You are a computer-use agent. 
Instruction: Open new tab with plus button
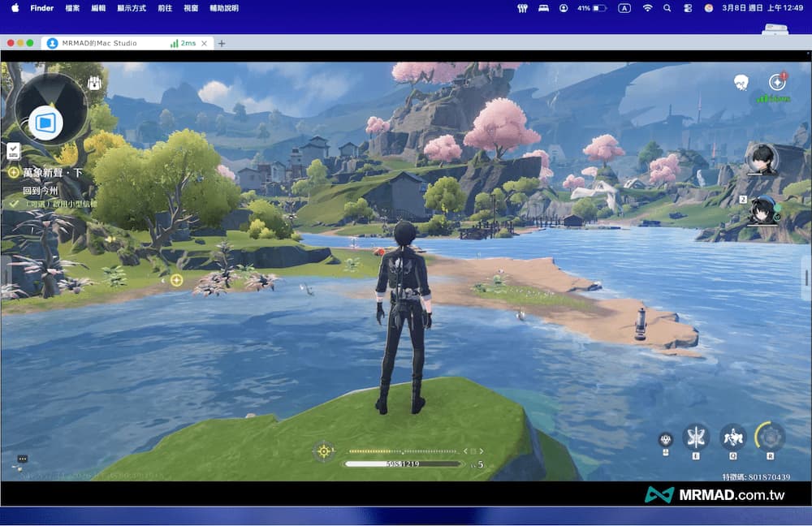[222, 43]
